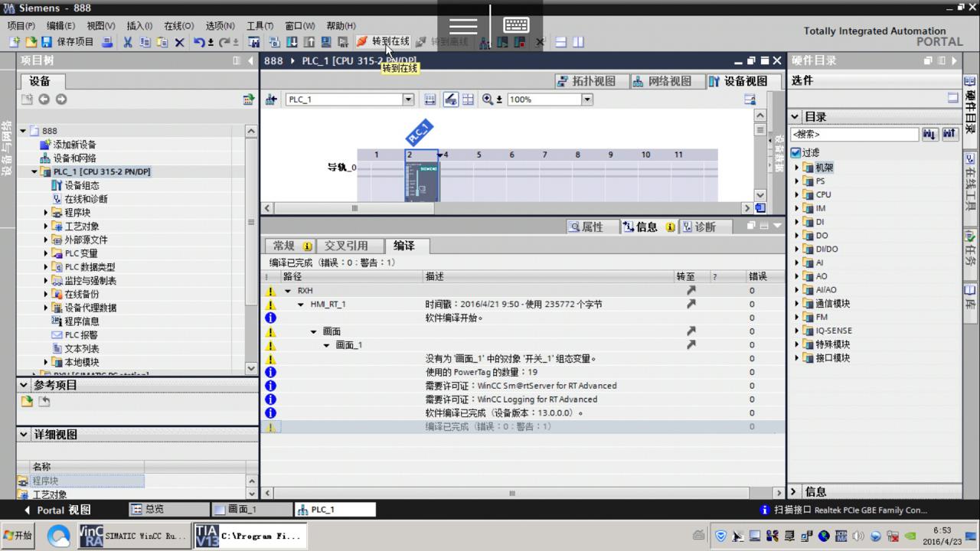Select 在线和诊断 in project tree
Screen dimensions: 980x551
pos(86,199)
